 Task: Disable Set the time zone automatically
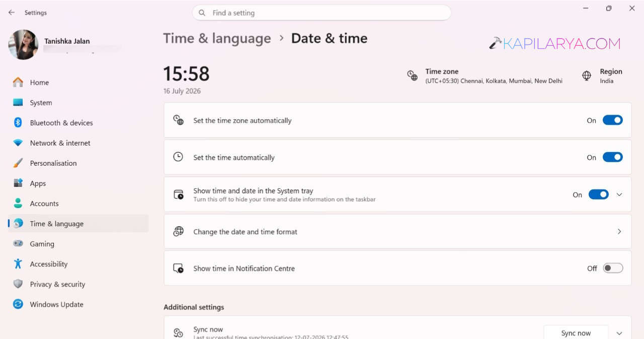613,120
